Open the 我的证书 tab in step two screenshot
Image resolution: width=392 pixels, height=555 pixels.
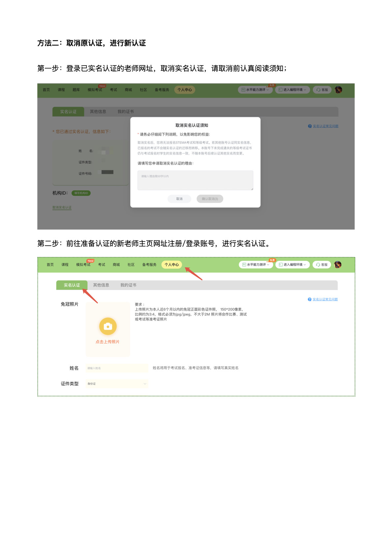click(x=128, y=285)
